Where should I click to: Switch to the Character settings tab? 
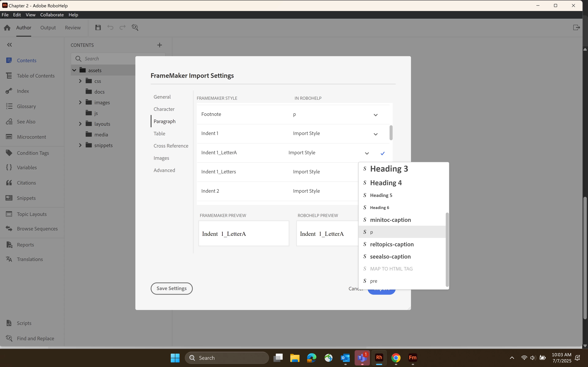click(x=164, y=109)
